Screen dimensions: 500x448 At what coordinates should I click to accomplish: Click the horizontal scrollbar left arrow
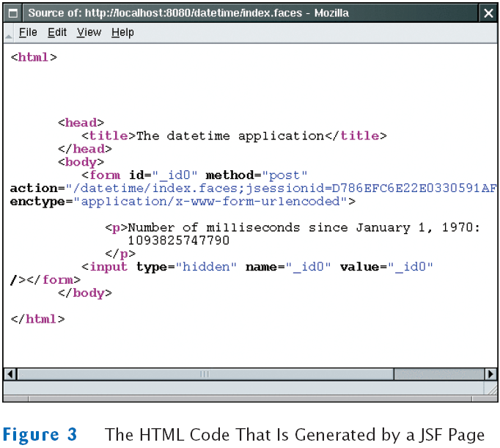click(10, 374)
